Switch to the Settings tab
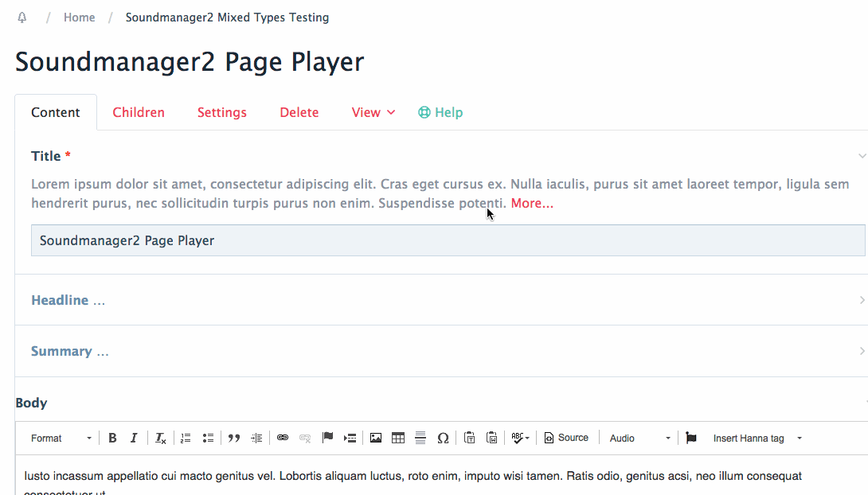Screen dimensions: 868x495 pos(222,112)
